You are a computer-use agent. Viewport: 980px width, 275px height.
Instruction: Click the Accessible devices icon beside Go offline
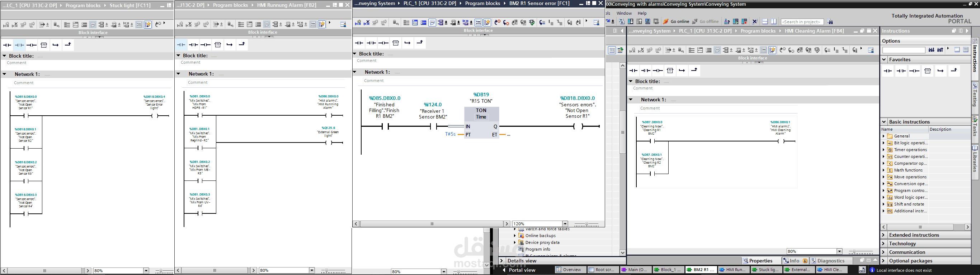tap(727, 21)
